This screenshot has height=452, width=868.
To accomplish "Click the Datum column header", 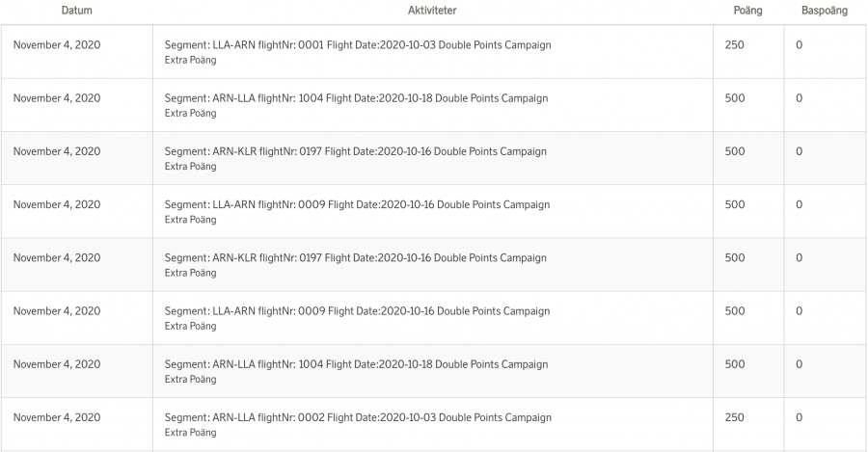I will [77, 11].
